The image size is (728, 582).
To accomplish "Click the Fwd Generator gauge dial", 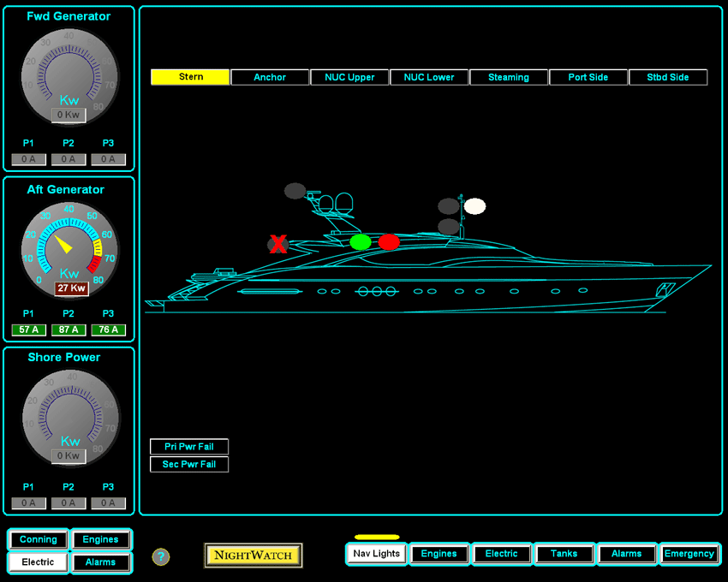I will [69, 76].
